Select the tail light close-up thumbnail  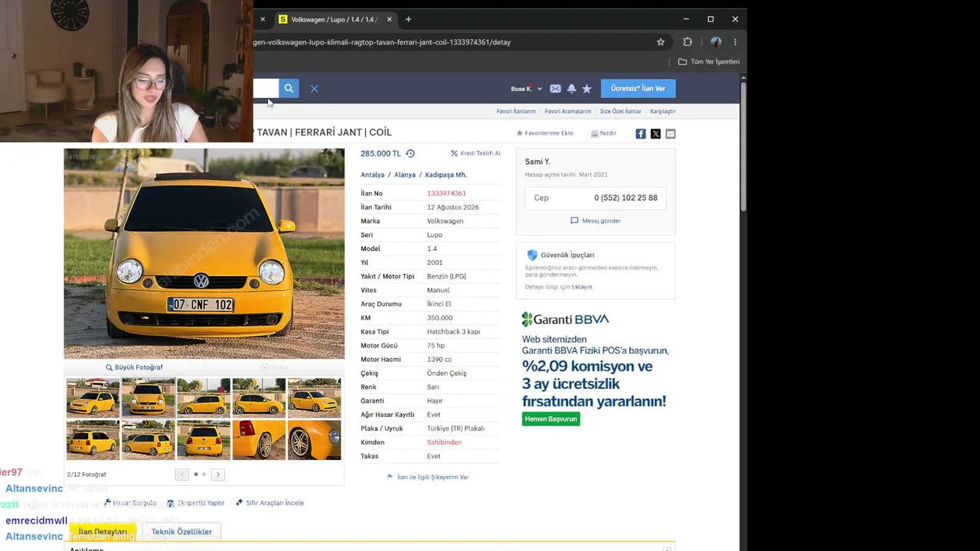(x=259, y=440)
